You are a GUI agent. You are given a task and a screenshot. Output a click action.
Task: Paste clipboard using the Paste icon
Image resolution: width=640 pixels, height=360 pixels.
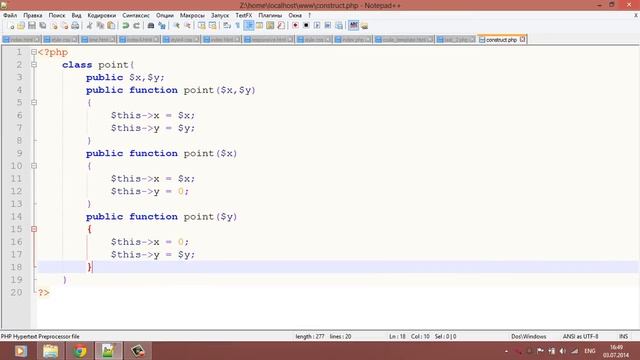click(111, 26)
